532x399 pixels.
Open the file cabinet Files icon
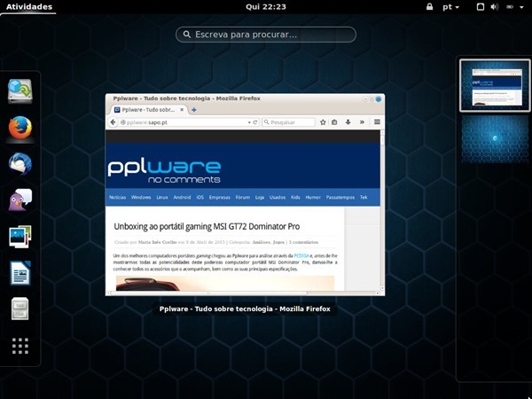click(20, 309)
